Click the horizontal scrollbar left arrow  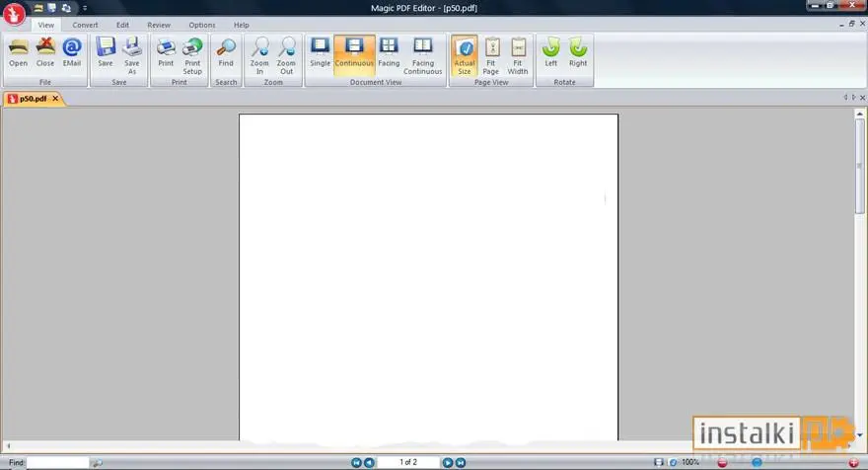click(x=8, y=446)
